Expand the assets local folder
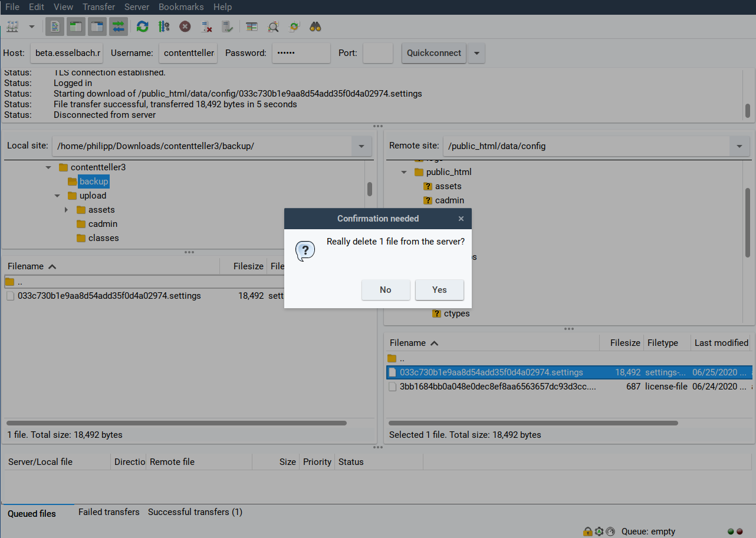 tap(66, 210)
